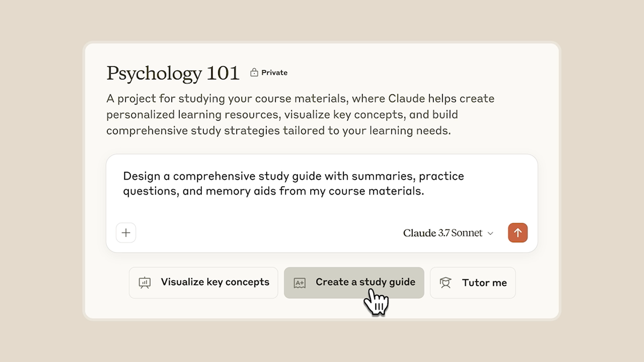Place cursor after 'course materials.' in prompt
This screenshot has width=644, height=362.
(x=425, y=191)
